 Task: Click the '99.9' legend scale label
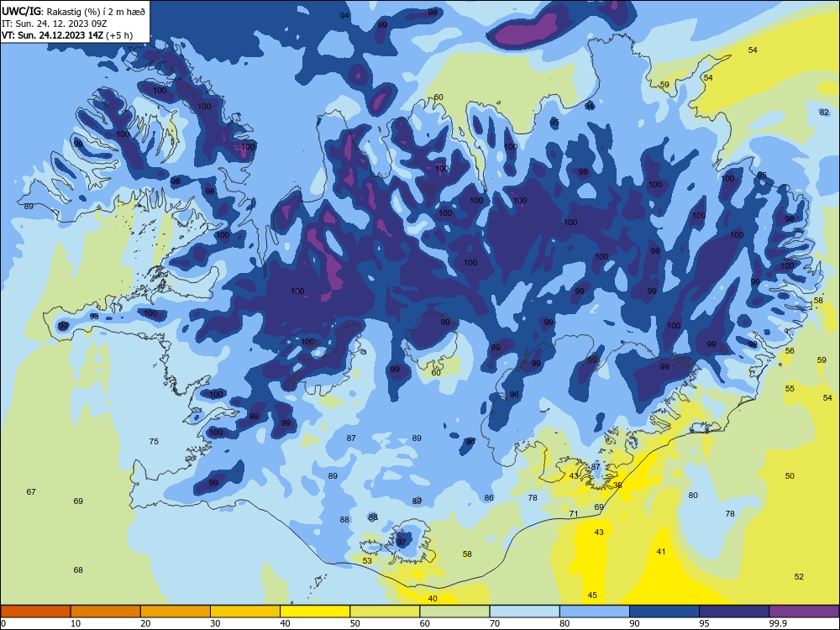point(778,623)
